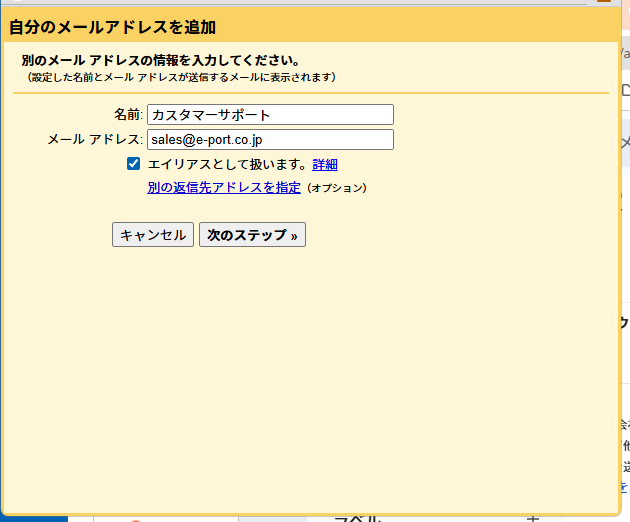This screenshot has height=522, width=630.
Task: Click 別の返信先アドレスを指定 link
Action: click(224, 187)
